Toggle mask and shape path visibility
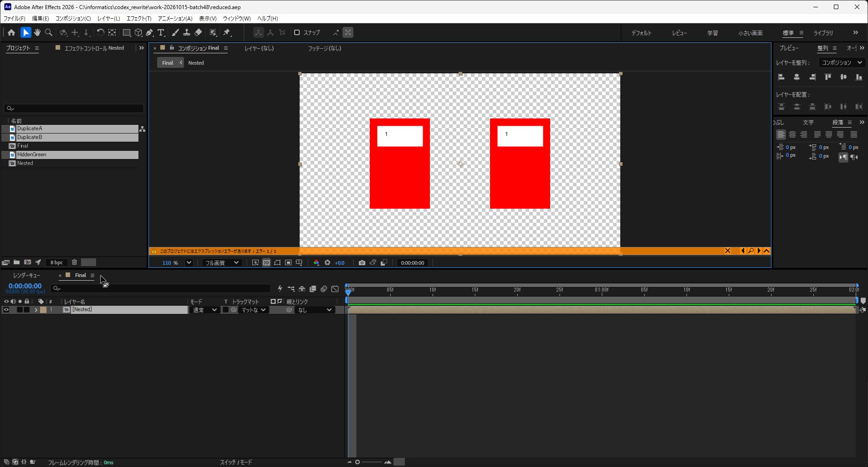Screen dimensions: 868x467 (x=277, y=262)
